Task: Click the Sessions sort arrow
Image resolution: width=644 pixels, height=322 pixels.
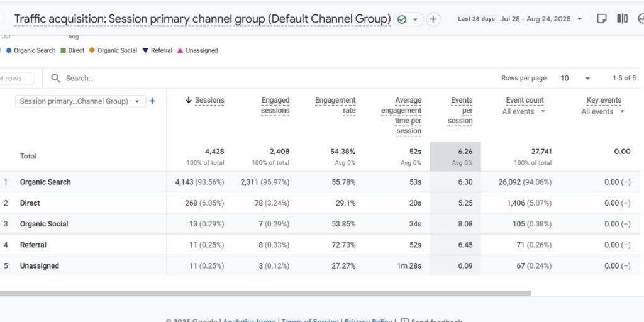Action: (x=189, y=100)
